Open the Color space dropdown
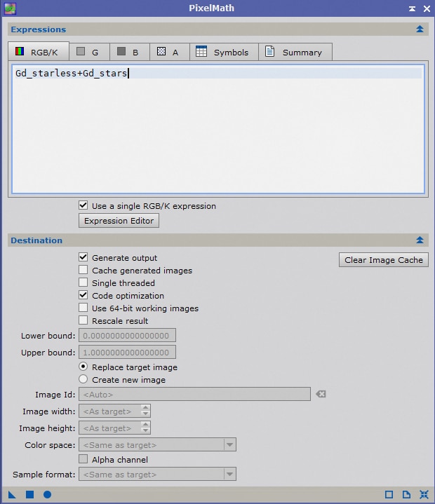The height and width of the screenshot is (504, 435). coord(157,445)
